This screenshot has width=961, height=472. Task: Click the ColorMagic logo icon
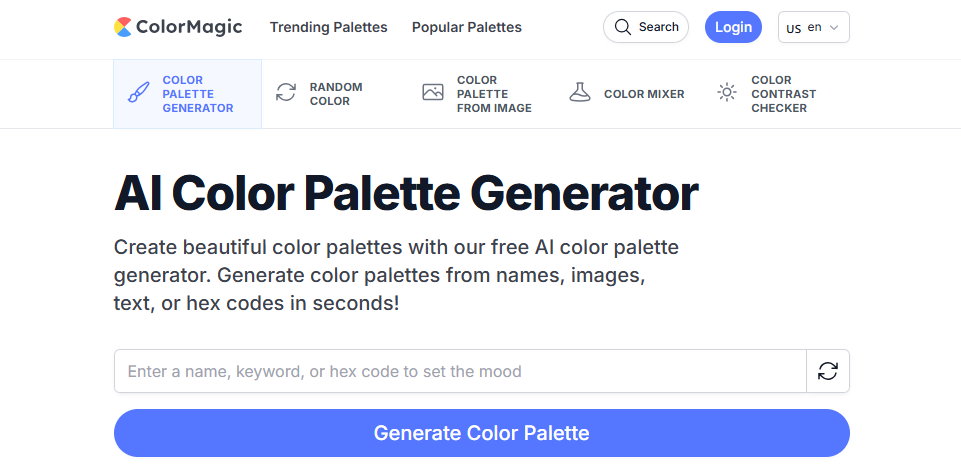(123, 27)
